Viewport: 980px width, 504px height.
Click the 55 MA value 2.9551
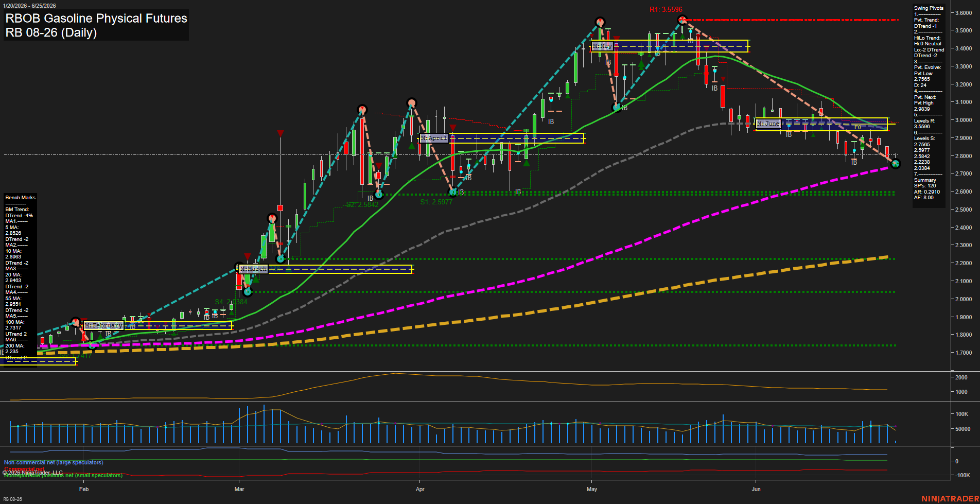click(13, 304)
